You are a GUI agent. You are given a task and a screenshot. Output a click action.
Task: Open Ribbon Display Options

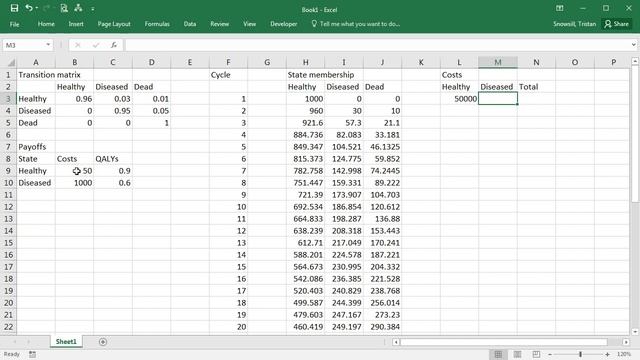pyautogui.click(x=560, y=8)
